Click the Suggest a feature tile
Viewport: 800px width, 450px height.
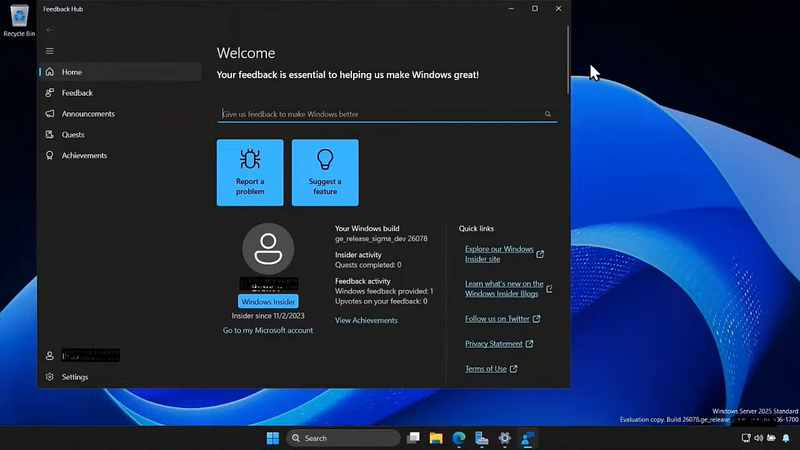(x=325, y=172)
